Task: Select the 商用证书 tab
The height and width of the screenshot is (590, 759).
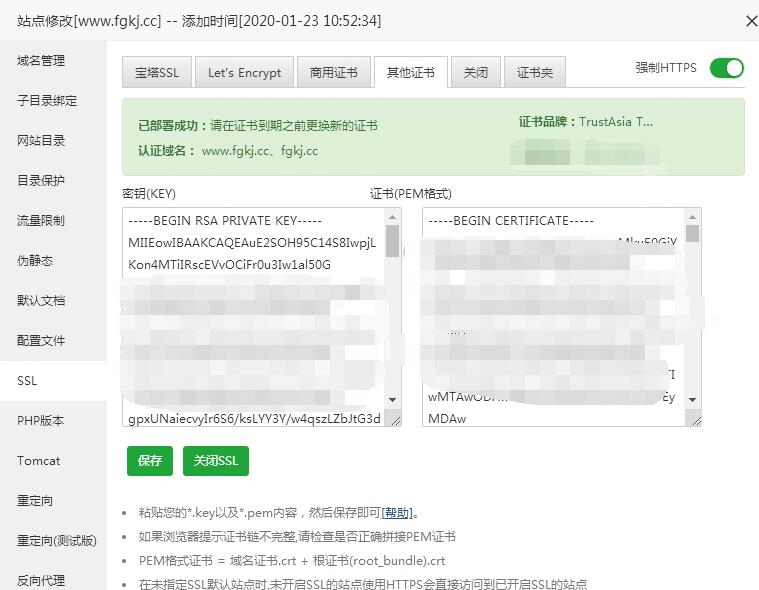Action: (334, 73)
